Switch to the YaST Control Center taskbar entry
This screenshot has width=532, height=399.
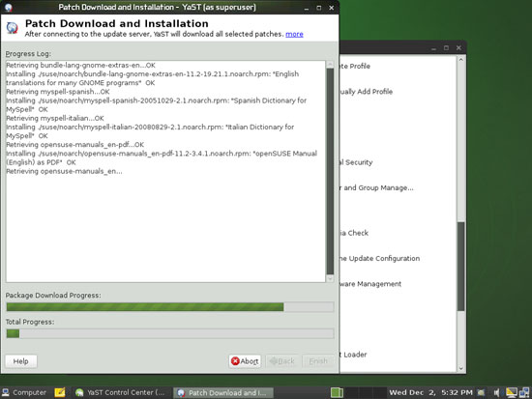tap(121, 392)
